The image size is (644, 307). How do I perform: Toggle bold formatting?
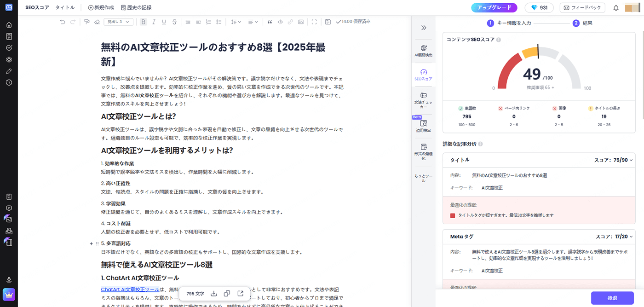(144, 22)
